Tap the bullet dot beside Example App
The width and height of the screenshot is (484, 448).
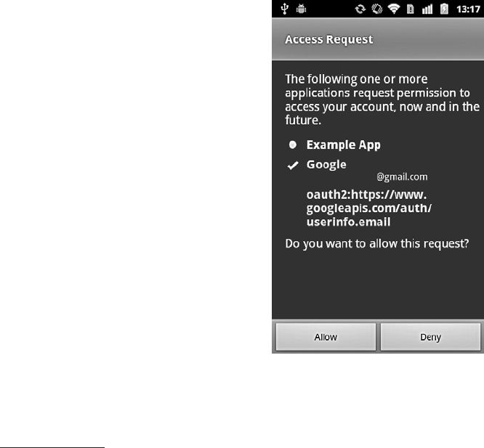[x=293, y=144]
